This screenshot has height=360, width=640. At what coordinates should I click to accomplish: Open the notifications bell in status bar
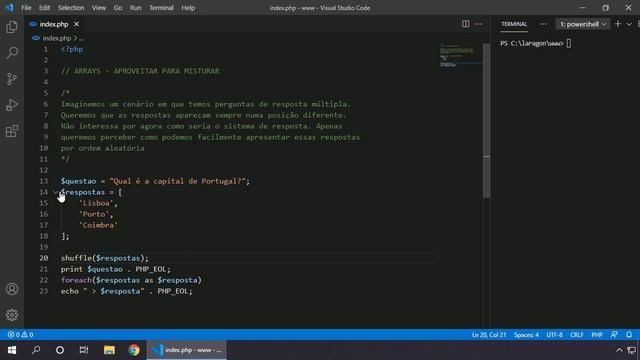629,335
